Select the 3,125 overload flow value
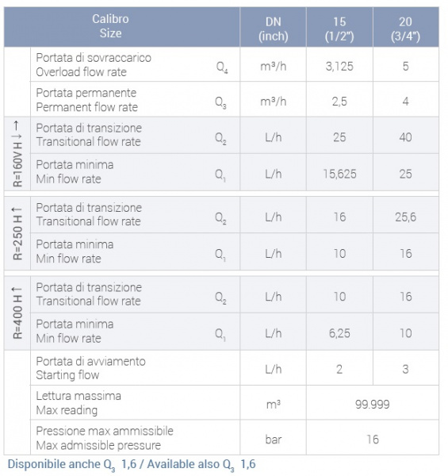Viewport: 448px width, 476px height. [x=339, y=66]
